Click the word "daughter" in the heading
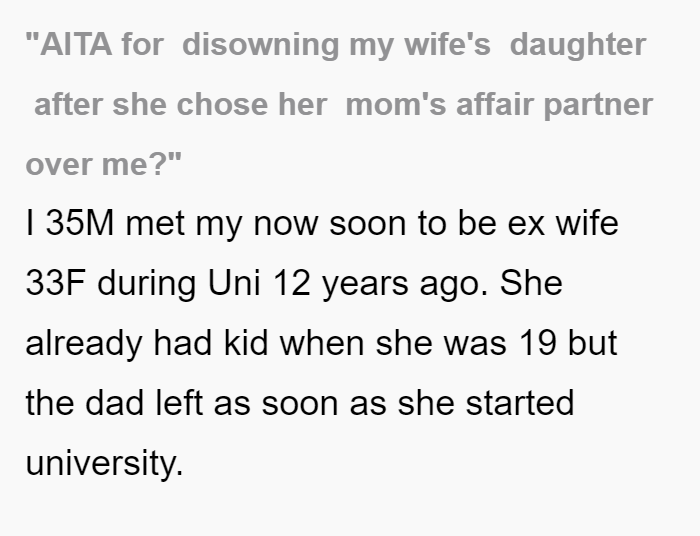 pyautogui.click(x=578, y=45)
